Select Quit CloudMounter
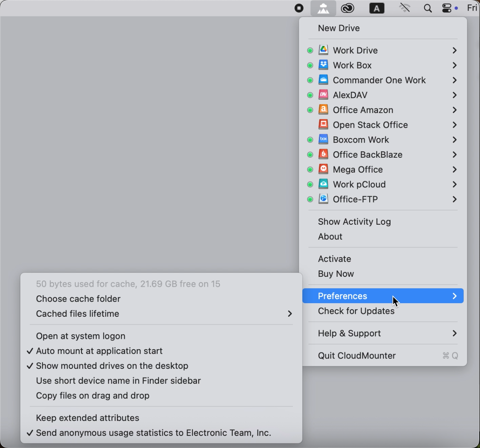The image size is (480, 448). (383, 356)
